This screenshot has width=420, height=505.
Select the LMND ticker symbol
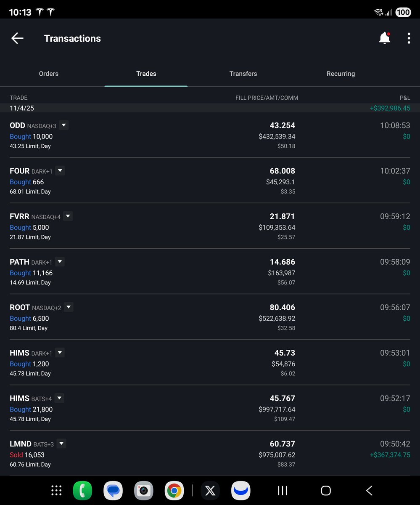21,444
